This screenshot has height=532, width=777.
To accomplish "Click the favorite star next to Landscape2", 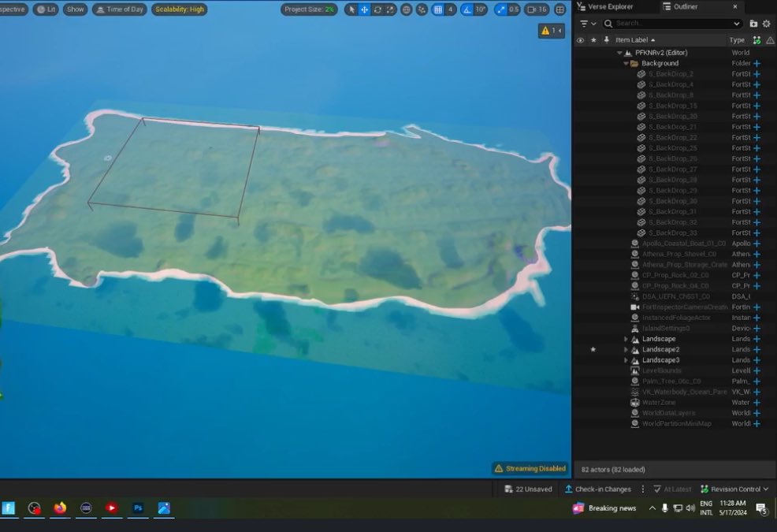I will point(593,349).
